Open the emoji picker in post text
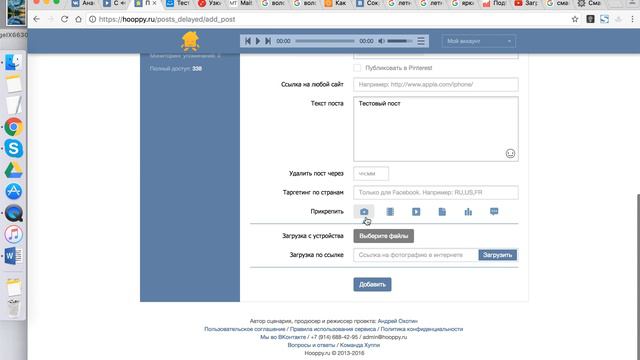Image resolution: width=640 pixels, height=360 pixels. (x=510, y=153)
